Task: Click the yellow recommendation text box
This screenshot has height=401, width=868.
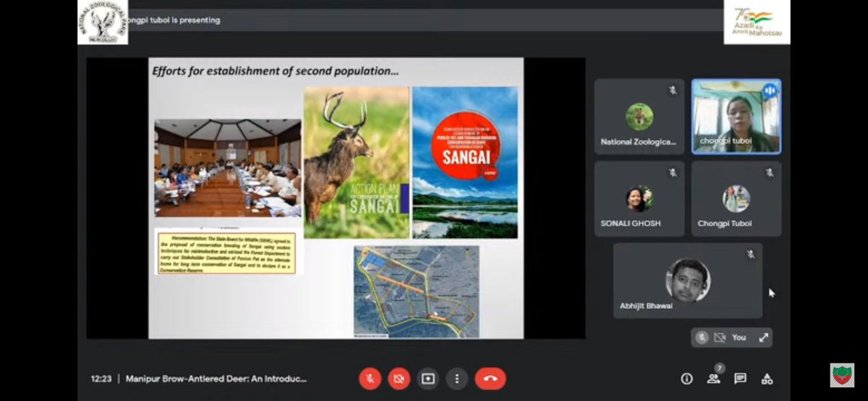Action: coord(226,252)
